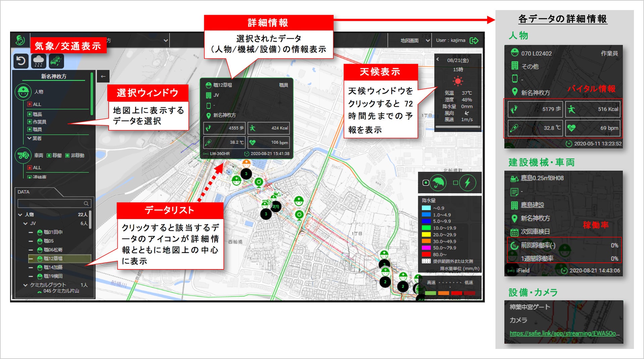Click the helmet worker 人物 category icon

pyautogui.click(x=23, y=92)
